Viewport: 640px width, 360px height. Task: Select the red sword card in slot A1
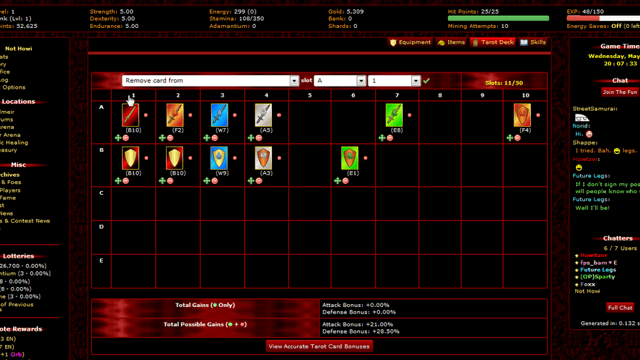pos(131,115)
